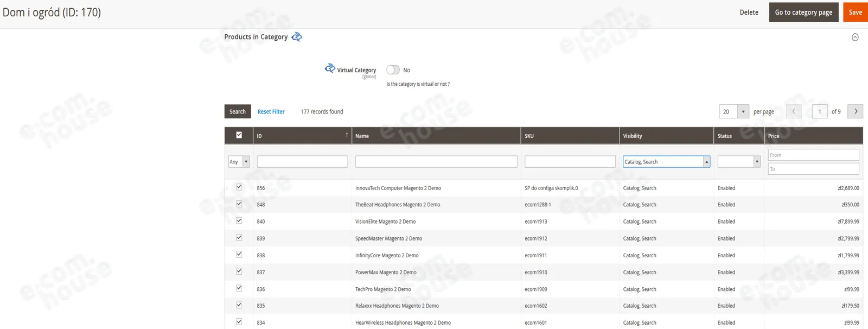Click the Save button
The height and width of the screenshot is (329, 868).
(856, 12)
